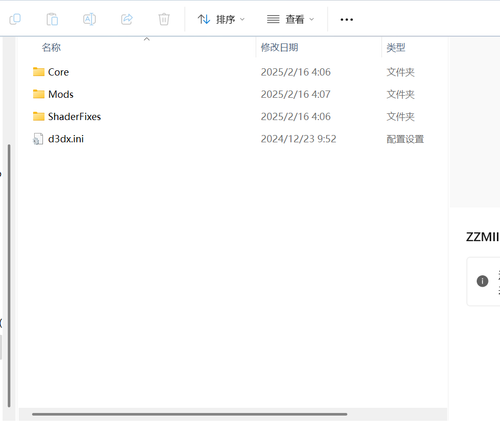Click the info icon in the right panel

(x=482, y=281)
